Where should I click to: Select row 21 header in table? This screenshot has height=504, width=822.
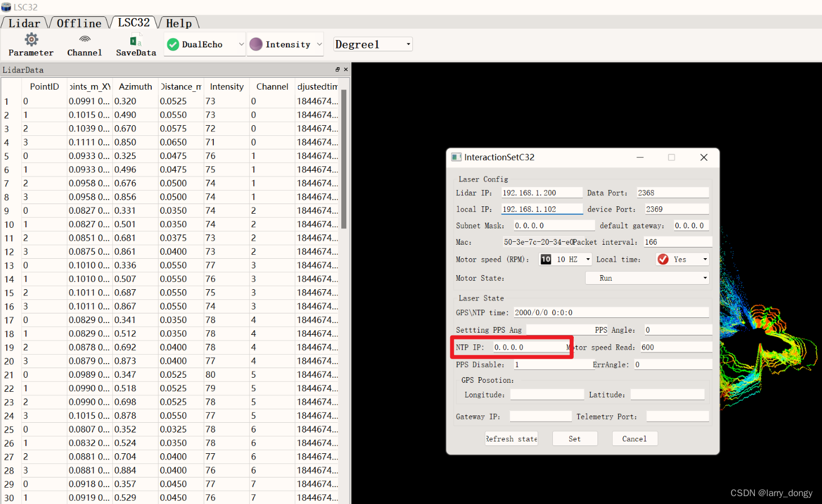click(11, 374)
